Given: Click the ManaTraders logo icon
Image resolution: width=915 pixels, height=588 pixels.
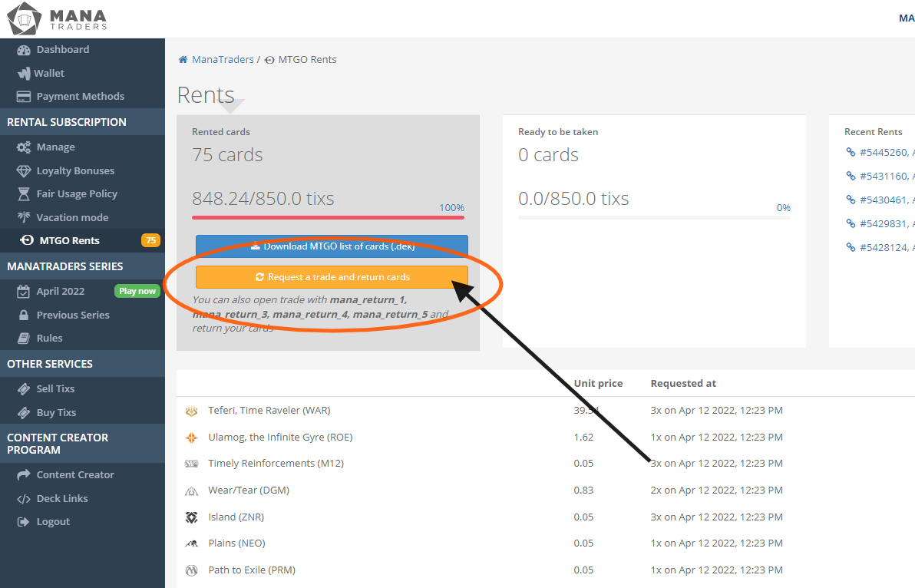Looking at the screenshot, I should [24, 18].
